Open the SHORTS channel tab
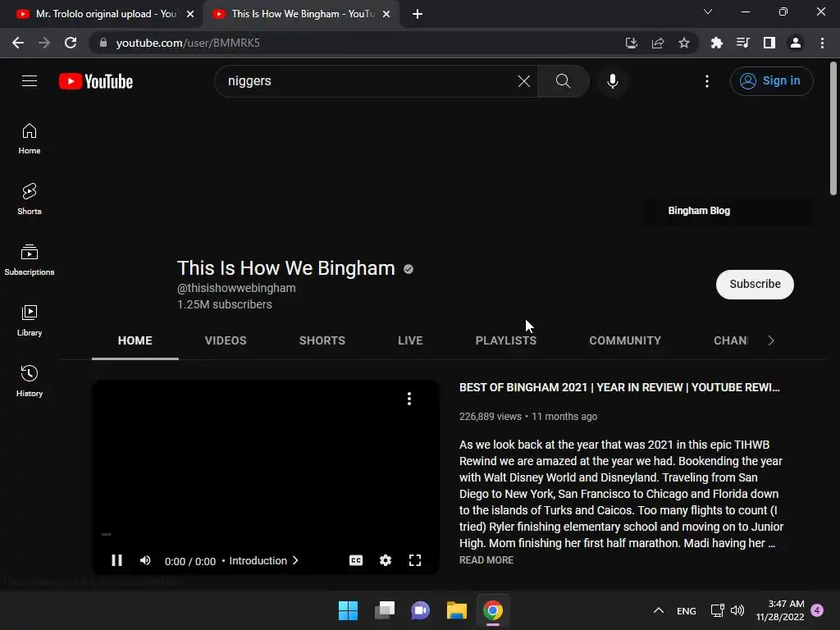840x630 pixels. [x=322, y=340]
